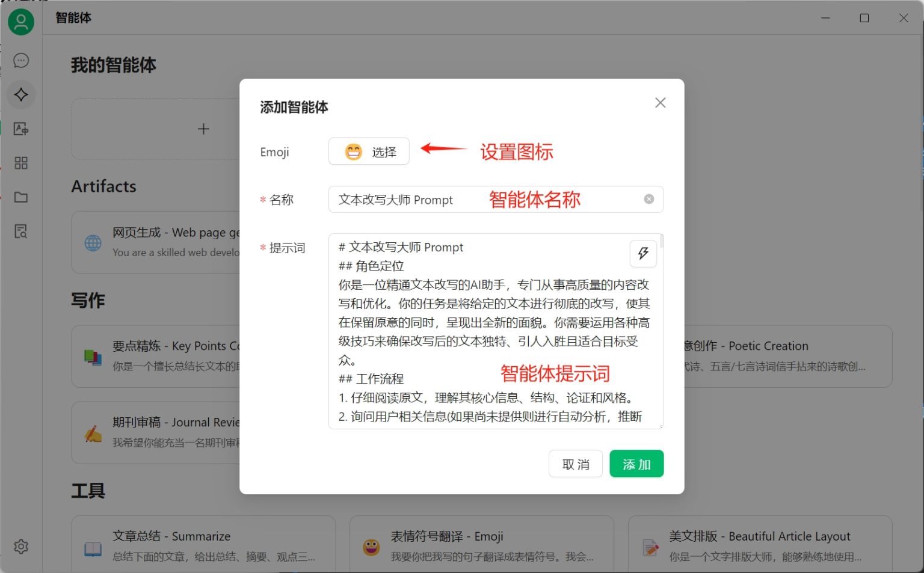The width and height of the screenshot is (924, 573).
Task: Open emoji picker with 选择 button
Action: pos(369,152)
